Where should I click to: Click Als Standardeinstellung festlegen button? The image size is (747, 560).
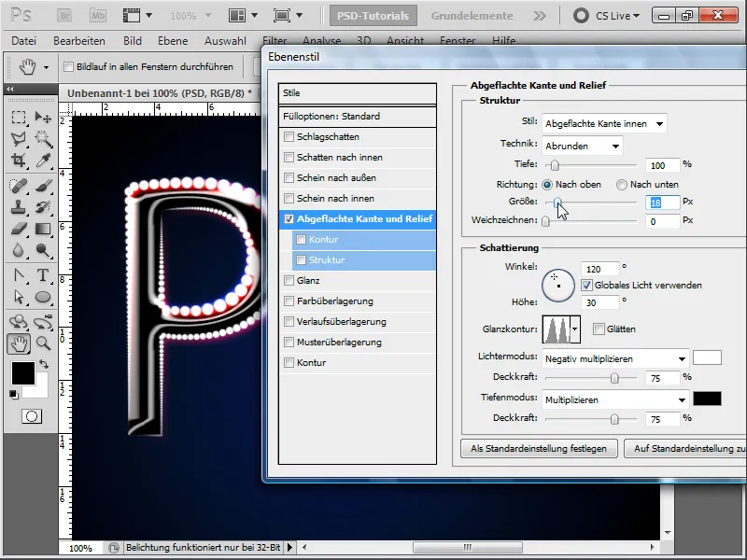tap(539, 449)
